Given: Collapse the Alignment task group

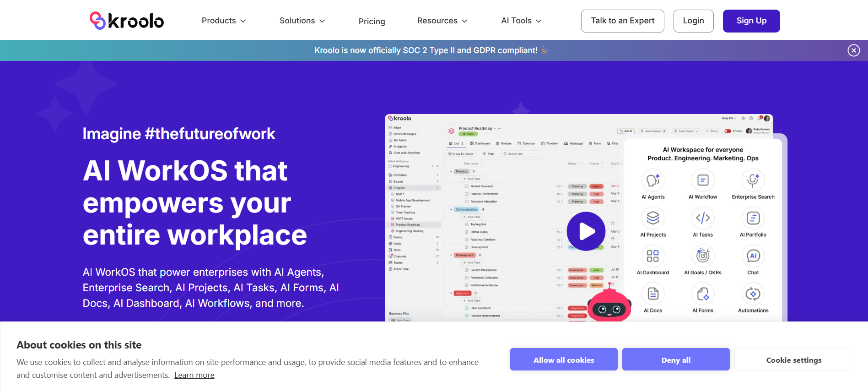Looking at the screenshot, I should click(x=451, y=293).
